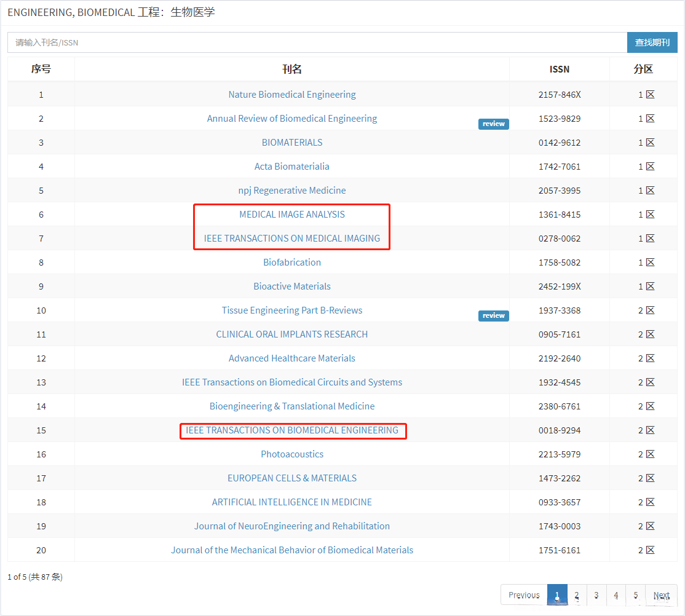Image resolution: width=685 pixels, height=616 pixels.
Task: Open the npj Regenerative Medicine link
Action: click(x=292, y=191)
